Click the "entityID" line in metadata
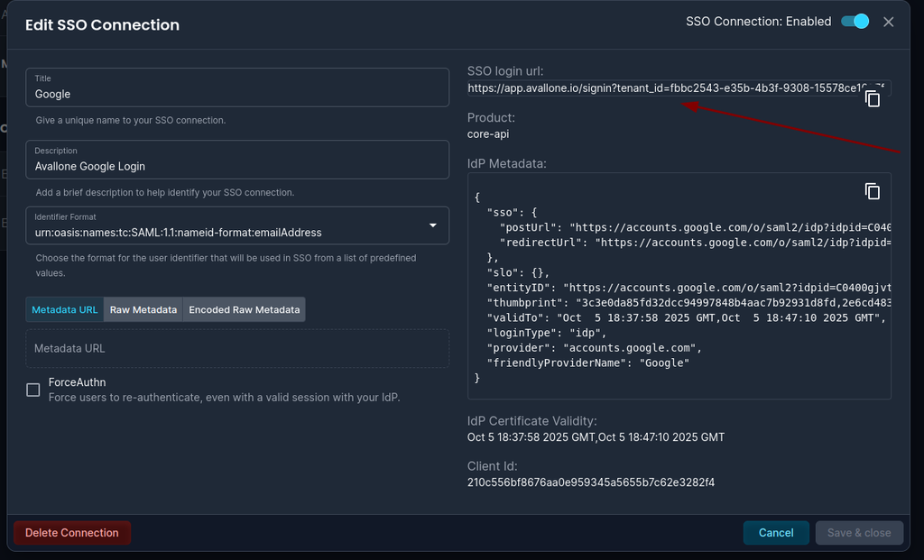This screenshot has height=560, width=924. click(x=688, y=288)
